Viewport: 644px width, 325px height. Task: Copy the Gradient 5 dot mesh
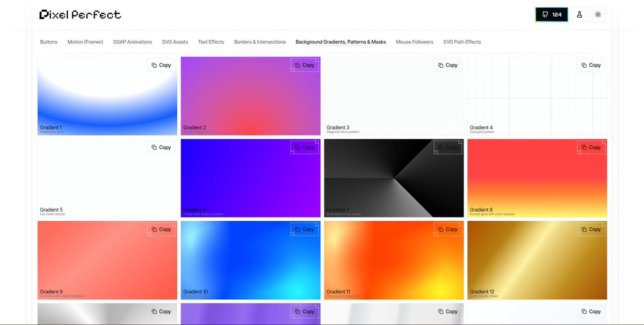161,147
